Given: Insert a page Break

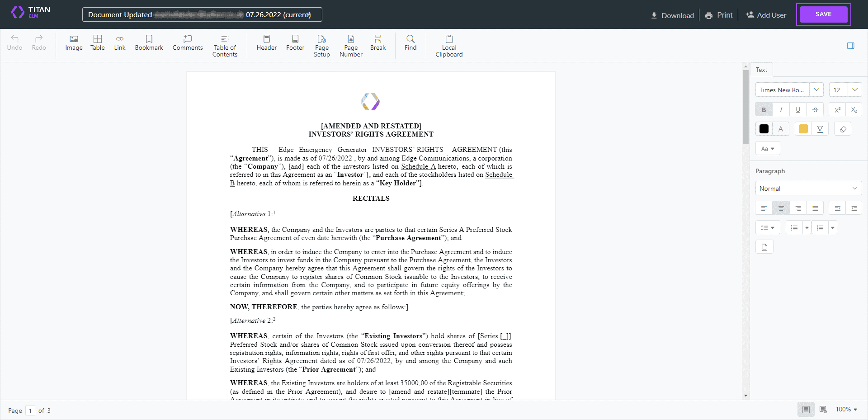Looking at the screenshot, I should pyautogui.click(x=377, y=43).
